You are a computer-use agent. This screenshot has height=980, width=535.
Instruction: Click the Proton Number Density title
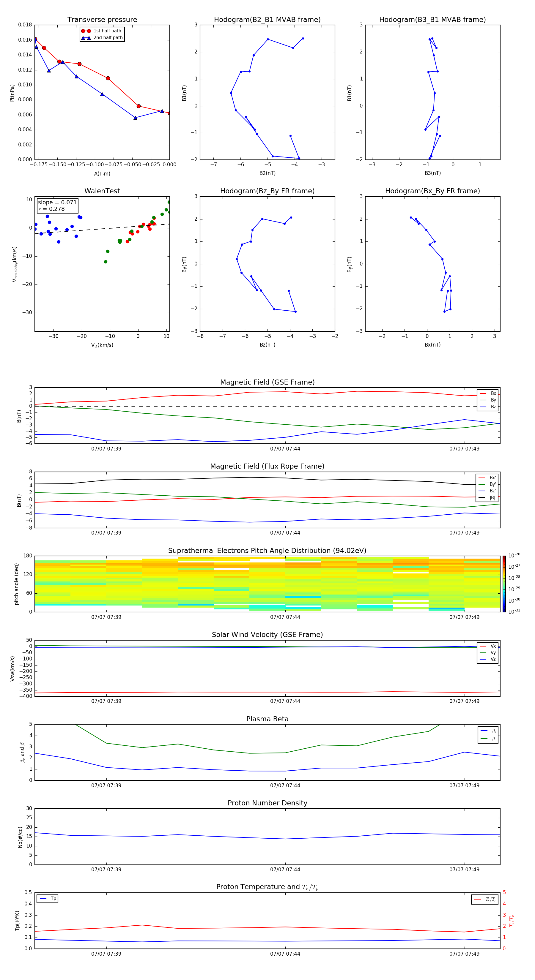267,803
